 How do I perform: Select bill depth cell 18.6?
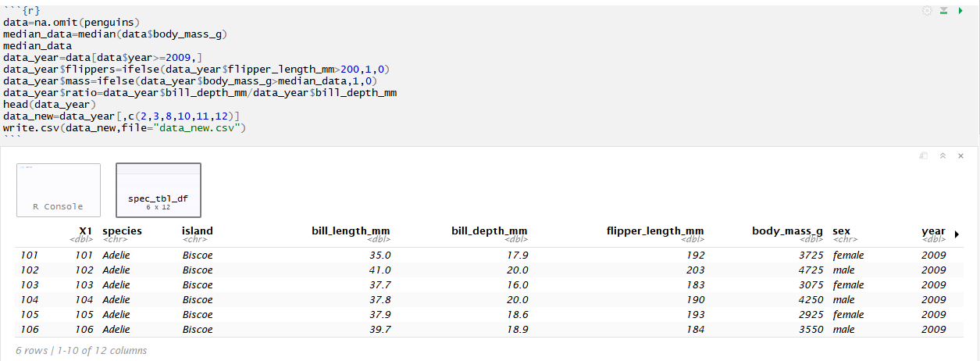pyautogui.click(x=518, y=314)
